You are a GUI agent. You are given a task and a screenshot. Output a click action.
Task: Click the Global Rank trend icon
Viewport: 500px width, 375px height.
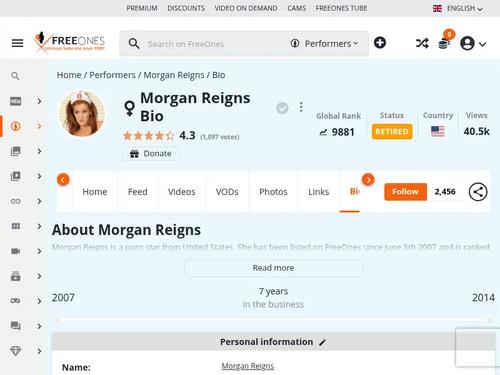pos(323,133)
